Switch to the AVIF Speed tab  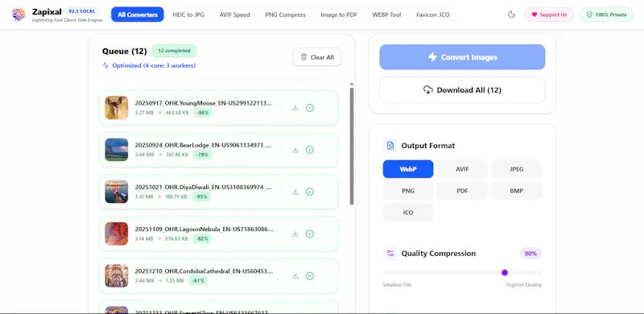(x=234, y=14)
